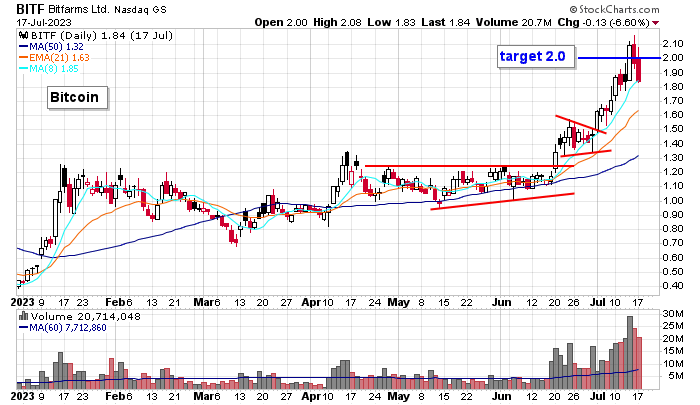Click the "Bitcoin" label box

[x=77, y=97]
